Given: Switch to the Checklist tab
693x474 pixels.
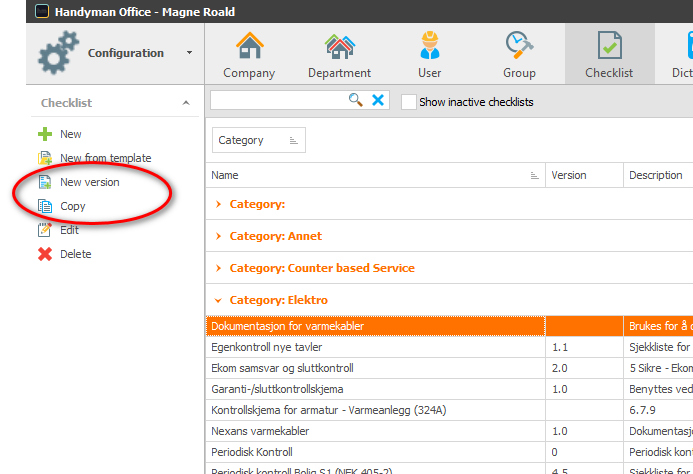Looking at the screenshot, I should (609, 54).
